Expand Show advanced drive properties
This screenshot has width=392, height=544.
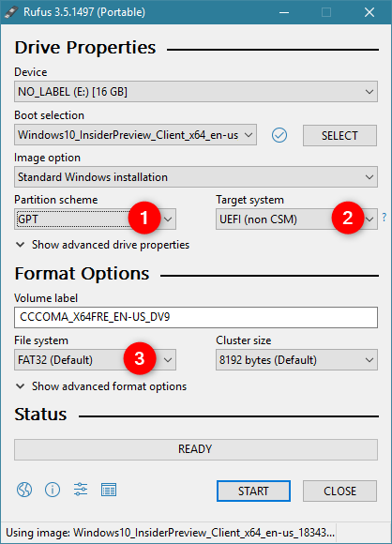tap(102, 245)
